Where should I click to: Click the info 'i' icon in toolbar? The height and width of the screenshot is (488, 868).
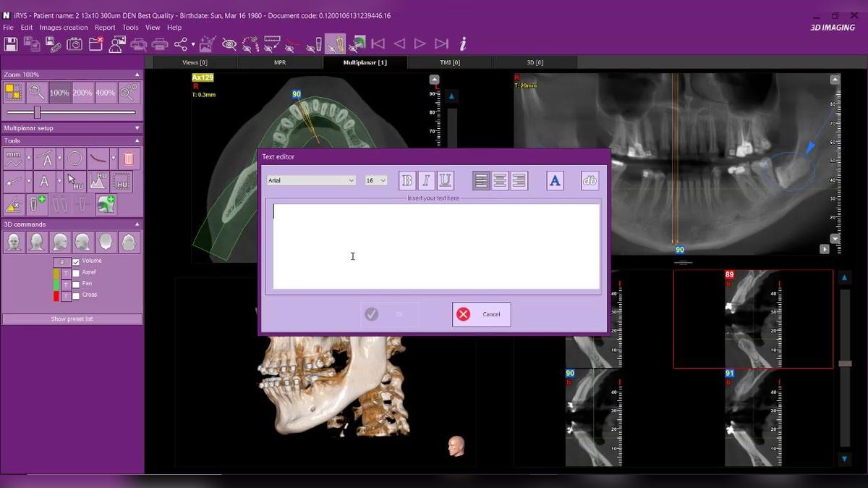[x=463, y=44]
